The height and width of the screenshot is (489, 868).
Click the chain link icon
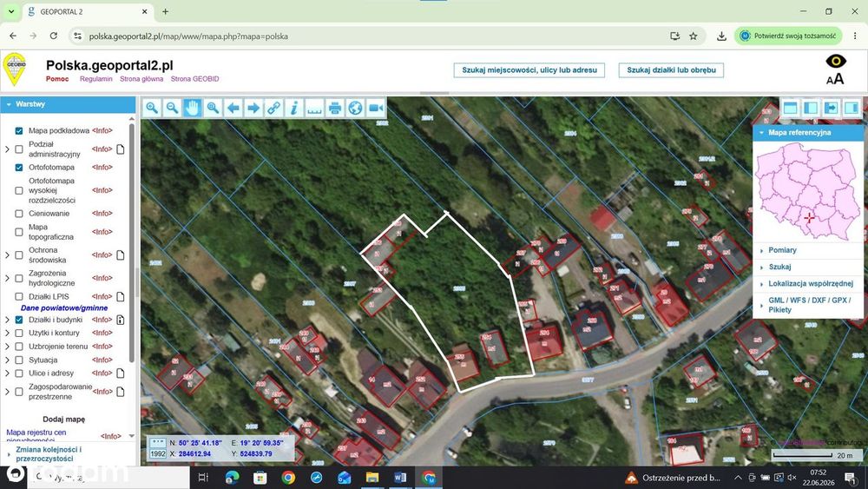pyautogui.click(x=273, y=108)
